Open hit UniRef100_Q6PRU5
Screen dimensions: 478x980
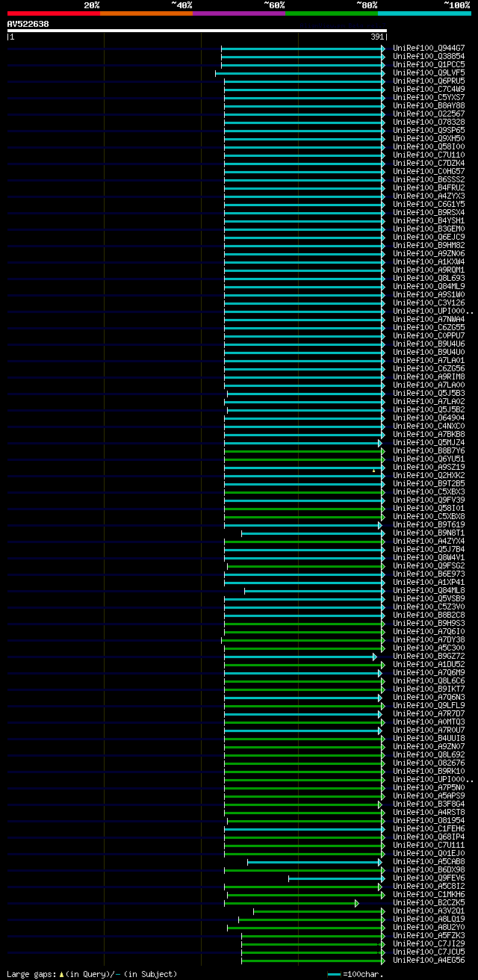(x=429, y=81)
